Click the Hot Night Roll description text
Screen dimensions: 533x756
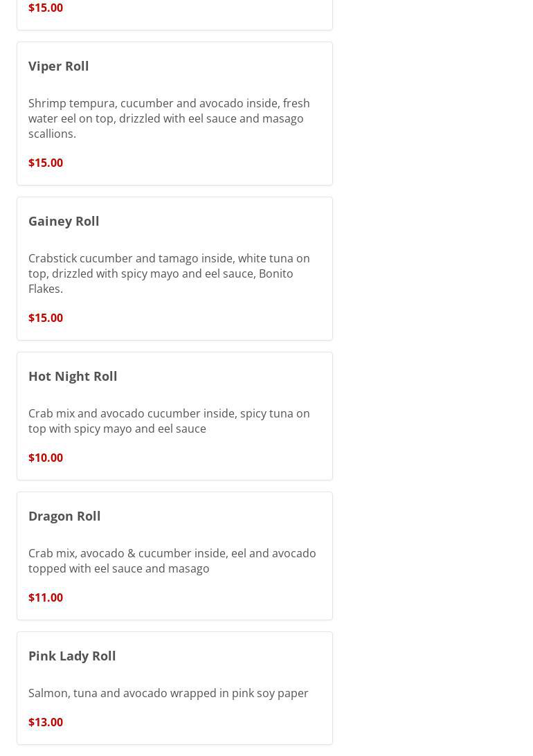click(169, 421)
